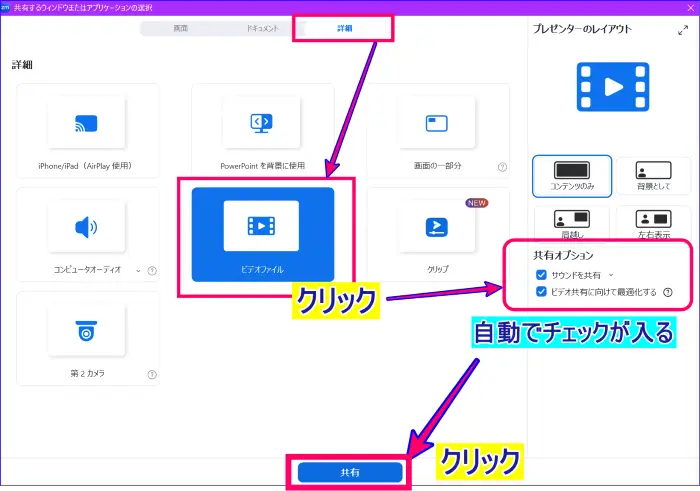
Task: Click the large video preview film icon
Action: [x=613, y=87]
